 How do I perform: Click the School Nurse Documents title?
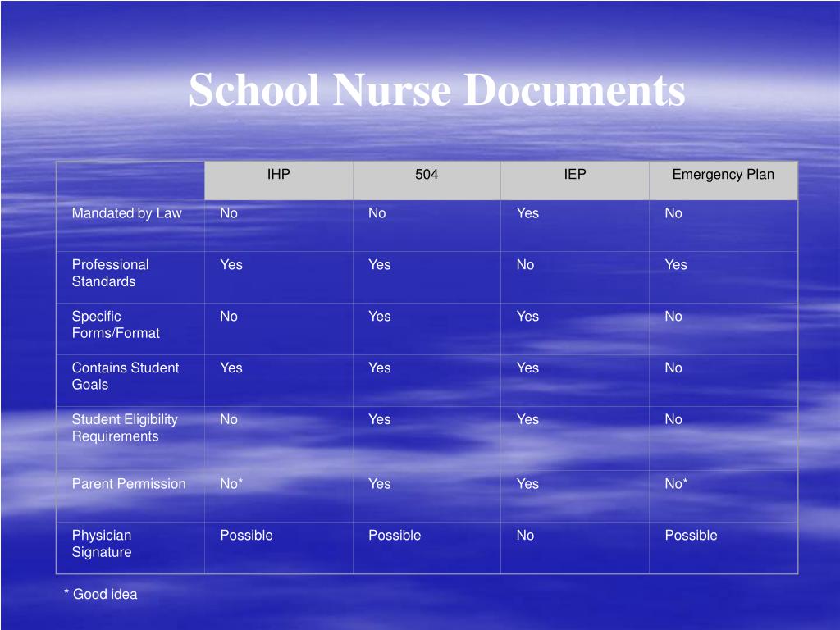[x=436, y=90]
